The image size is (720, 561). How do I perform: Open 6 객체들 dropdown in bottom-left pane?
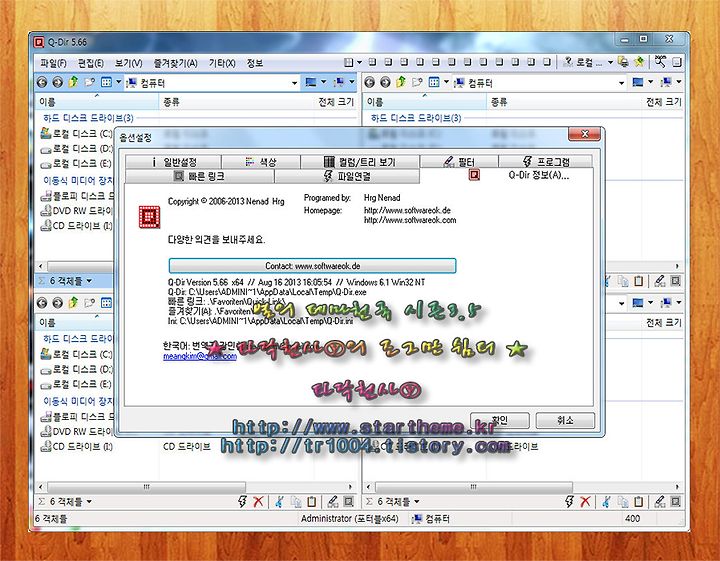[89, 501]
